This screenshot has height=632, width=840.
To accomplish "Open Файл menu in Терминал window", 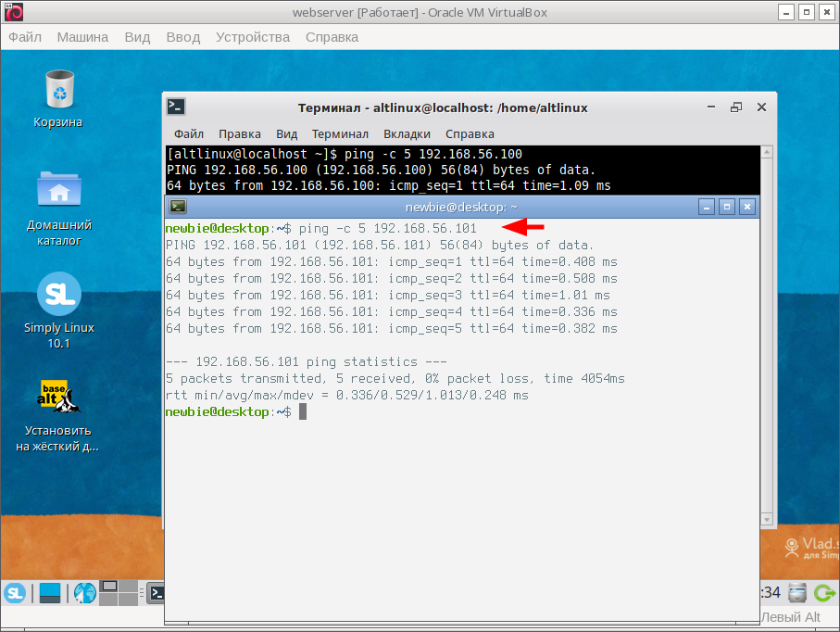I will coord(189,134).
